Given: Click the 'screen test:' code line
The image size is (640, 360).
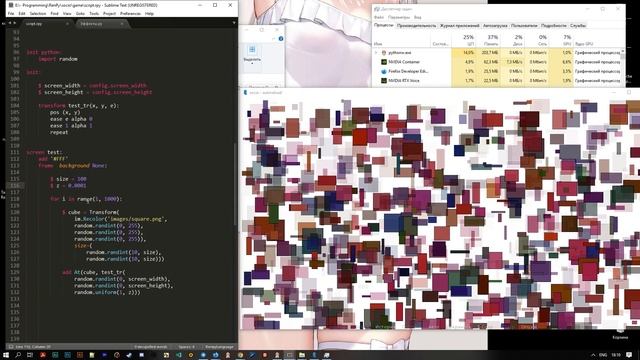Looking at the screenshot, I should [44, 152].
